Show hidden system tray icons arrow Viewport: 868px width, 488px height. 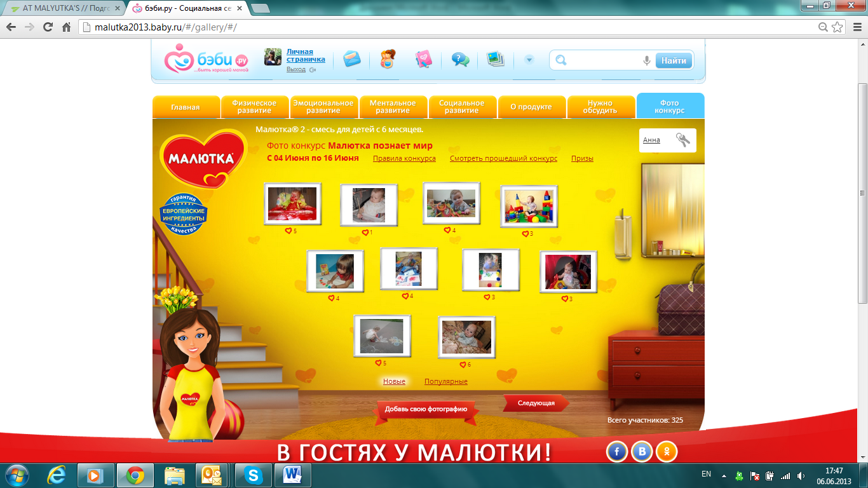tap(723, 475)
